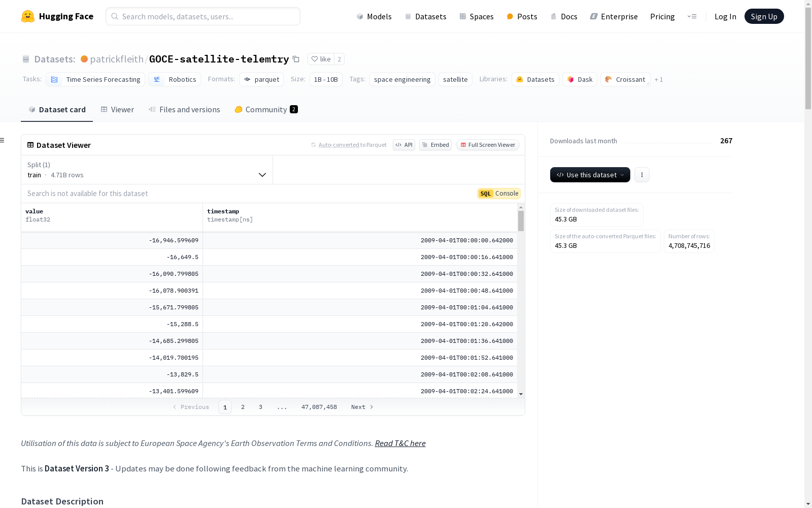Click the viewer scroll up arrow
The image size is (812, 508).
[521, 207]
